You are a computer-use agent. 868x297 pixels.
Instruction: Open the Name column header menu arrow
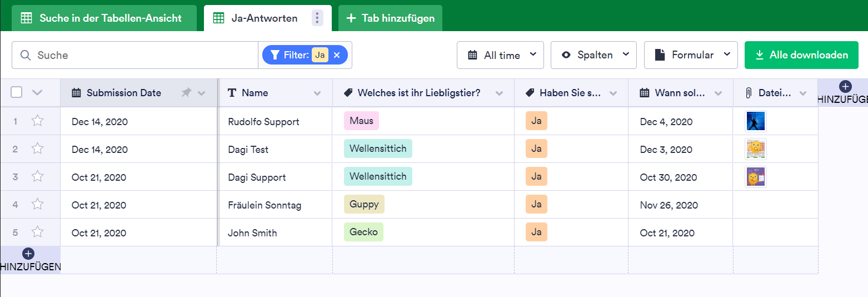click(317, 93)
